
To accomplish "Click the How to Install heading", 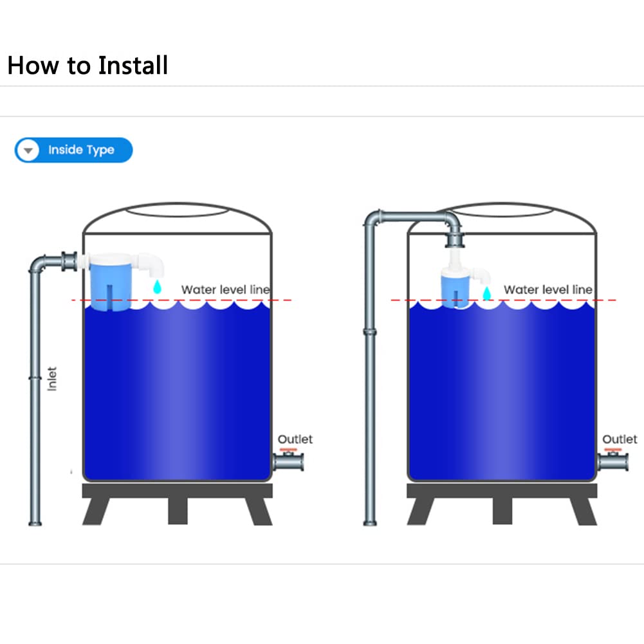I will pyautogui.click(x=88, y=66).
